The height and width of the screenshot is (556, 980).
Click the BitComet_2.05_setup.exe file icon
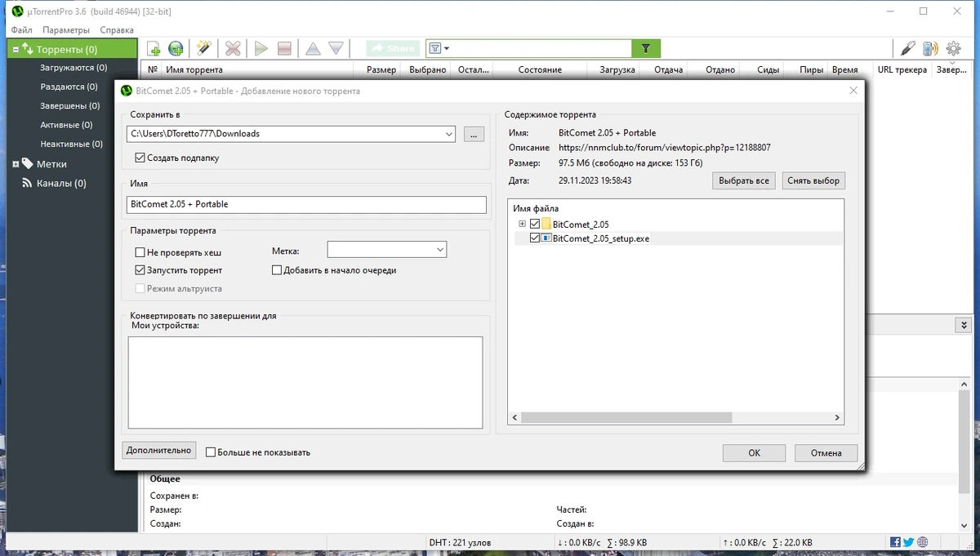546,238
